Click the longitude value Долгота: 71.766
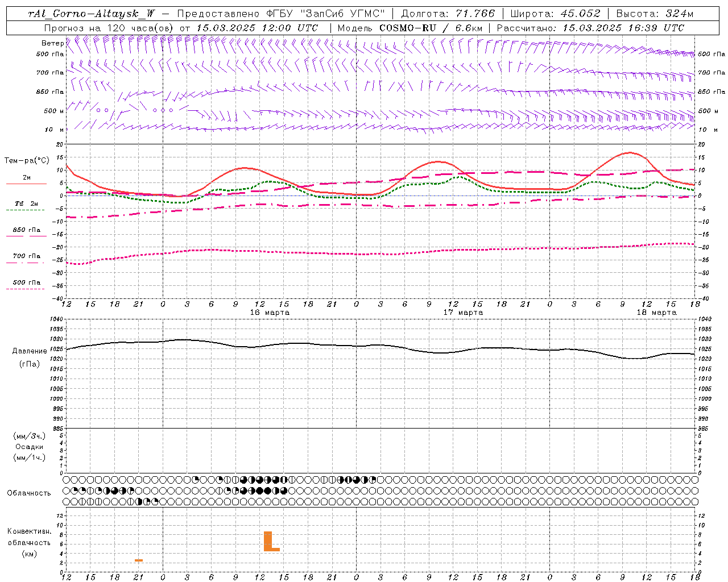Image resolution: width=728 pixels, height=582 pixels. [x=448, y=14]
